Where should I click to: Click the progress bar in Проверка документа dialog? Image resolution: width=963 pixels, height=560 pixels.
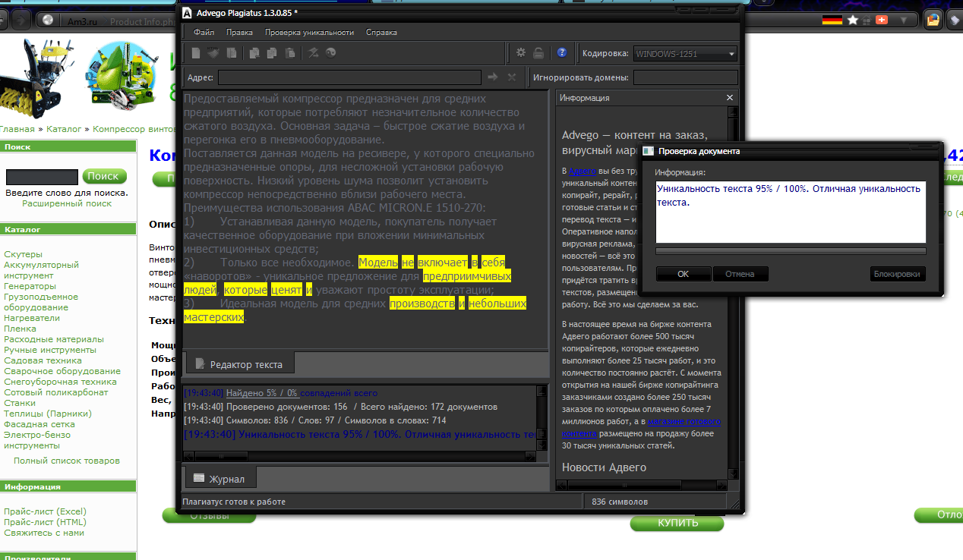click(791, 251)
